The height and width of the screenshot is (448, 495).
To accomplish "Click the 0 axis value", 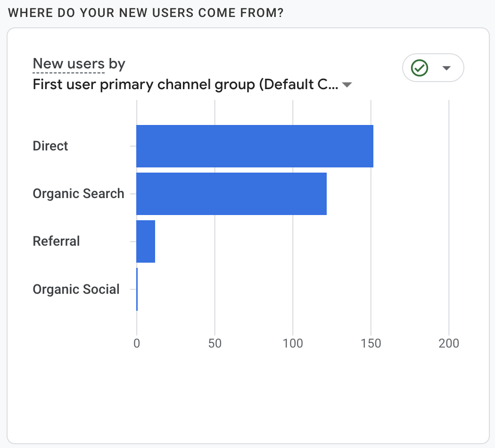I will (x=137, y=343).
